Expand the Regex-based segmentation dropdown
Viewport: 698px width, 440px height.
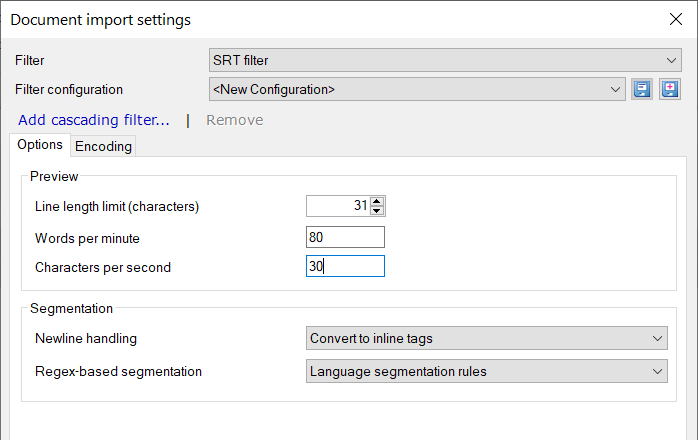[x=486, y=372]
